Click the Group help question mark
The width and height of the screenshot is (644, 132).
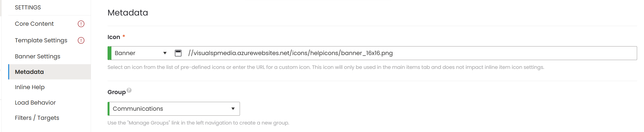point(129,90)
